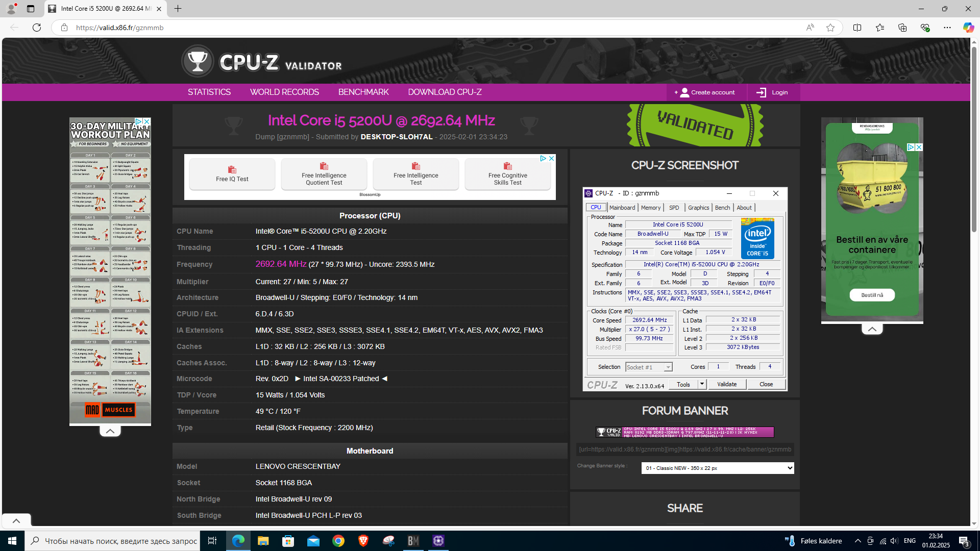Open the Mail app on taskbar
980x551 pixels.
tap(313, 541)
